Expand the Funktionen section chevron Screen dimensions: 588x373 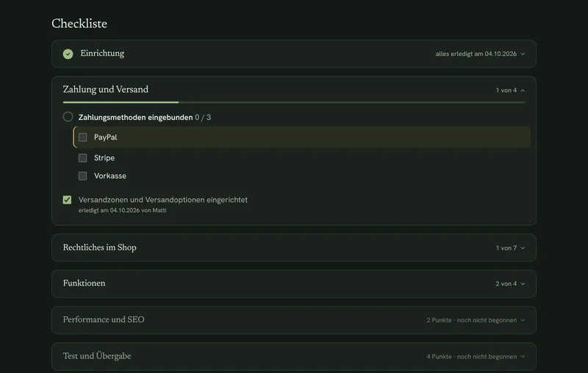coord(523,284)
